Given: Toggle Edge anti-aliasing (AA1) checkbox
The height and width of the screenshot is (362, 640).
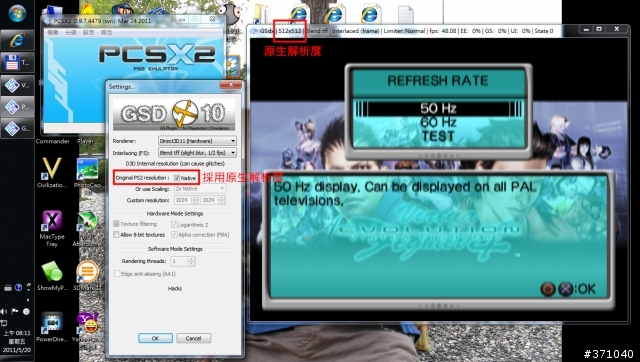Looking at the screenshot, I should tap(117, 274).
